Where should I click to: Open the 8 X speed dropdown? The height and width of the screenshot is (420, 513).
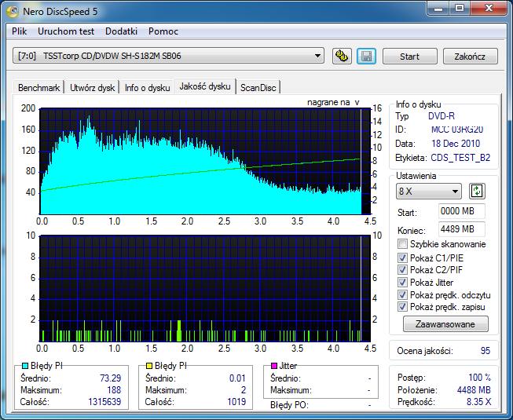click(x=429, y=192)
